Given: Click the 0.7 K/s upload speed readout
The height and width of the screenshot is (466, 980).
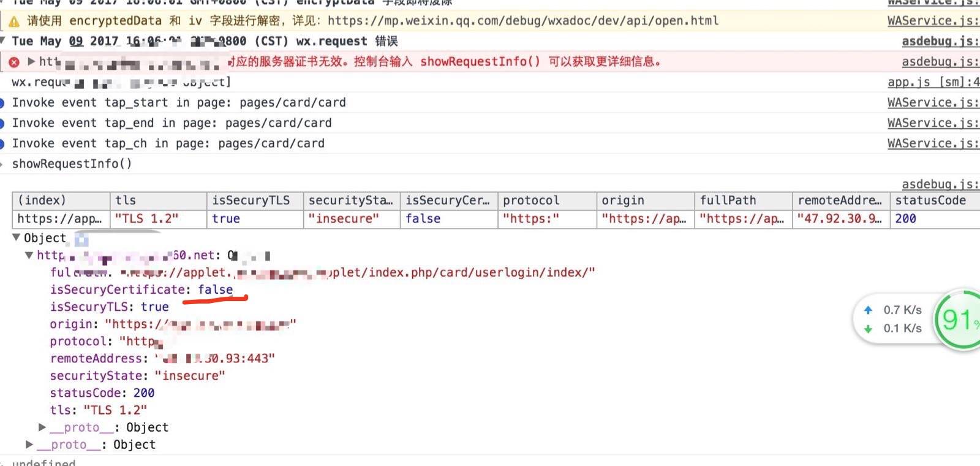Looking at the screenshot, I should click(x=902, y=310).
